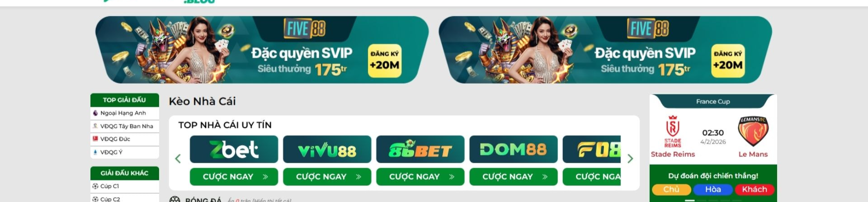Click CƯỢC NGAY under Zbet
Viewport: 868px width, 202px height.
coord(234,177)
